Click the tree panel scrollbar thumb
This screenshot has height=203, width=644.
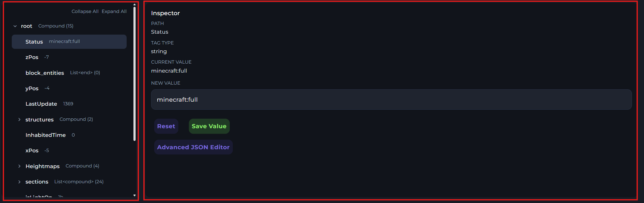[134, 74]
